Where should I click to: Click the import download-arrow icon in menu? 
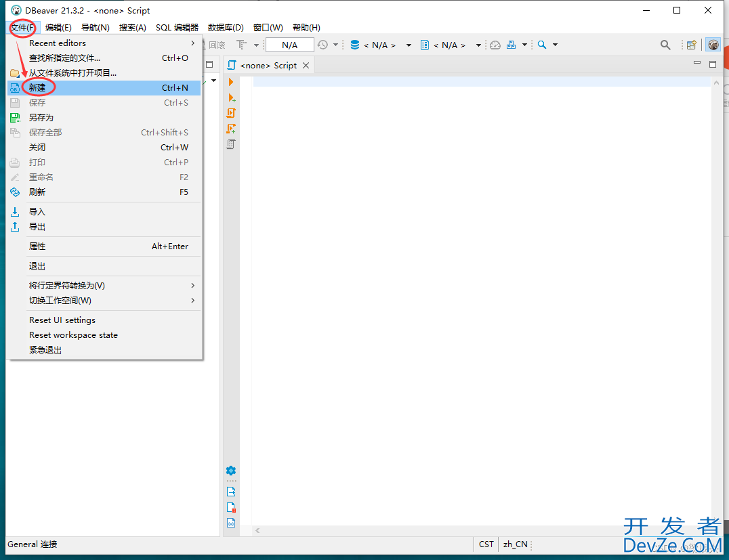15,212
